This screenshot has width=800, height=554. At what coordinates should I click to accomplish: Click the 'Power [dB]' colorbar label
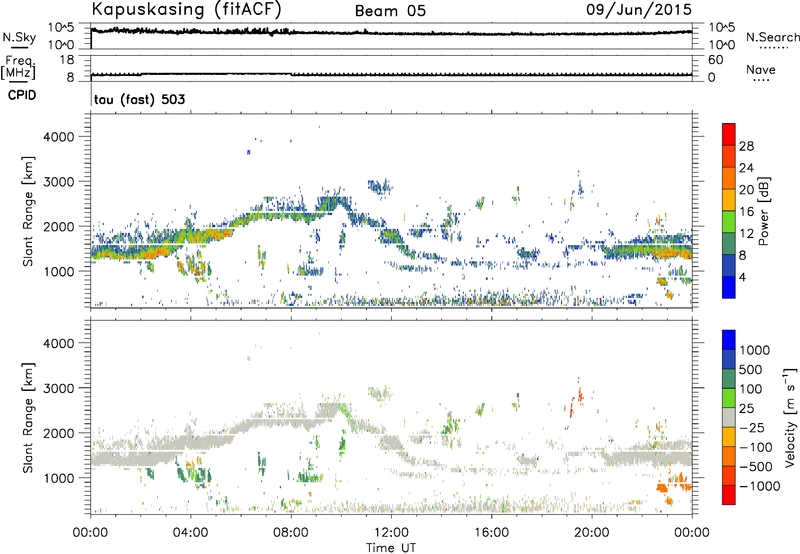click(x=764, y=211)
